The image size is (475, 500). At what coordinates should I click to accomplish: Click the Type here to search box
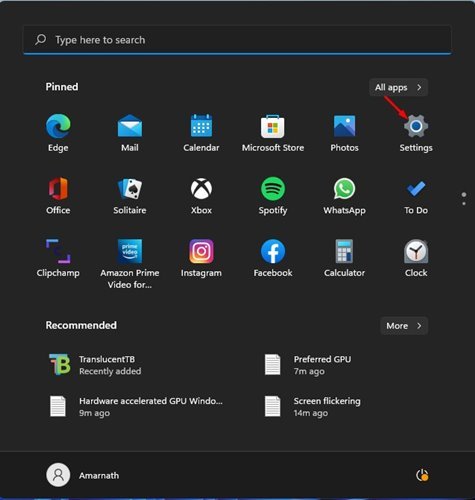(x=237, y=40)
